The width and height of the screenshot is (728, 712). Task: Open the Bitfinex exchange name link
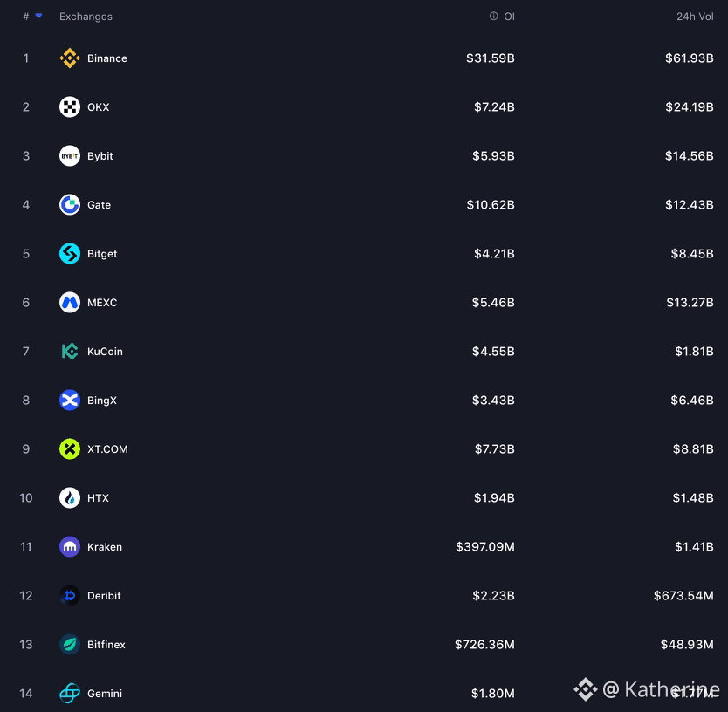(106, 645)
